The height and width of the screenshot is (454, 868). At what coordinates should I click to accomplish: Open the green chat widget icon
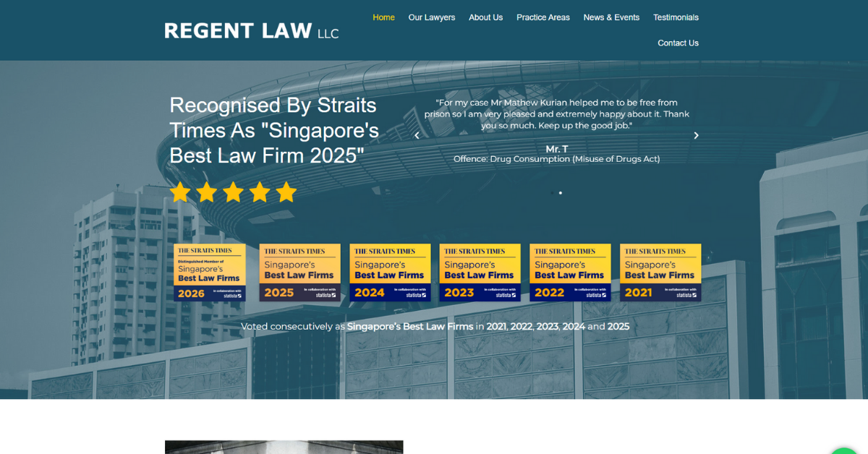[x=845, y=450]
